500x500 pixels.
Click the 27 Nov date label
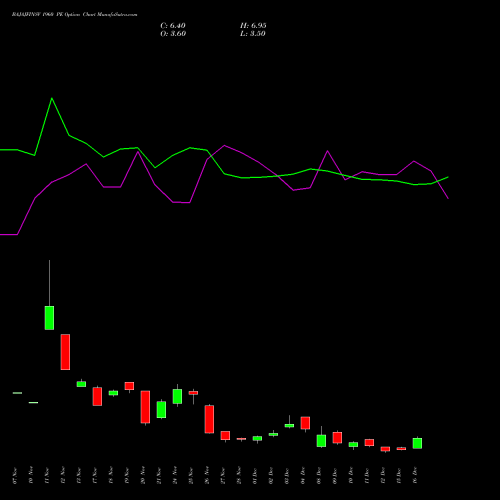coord(223,476)
